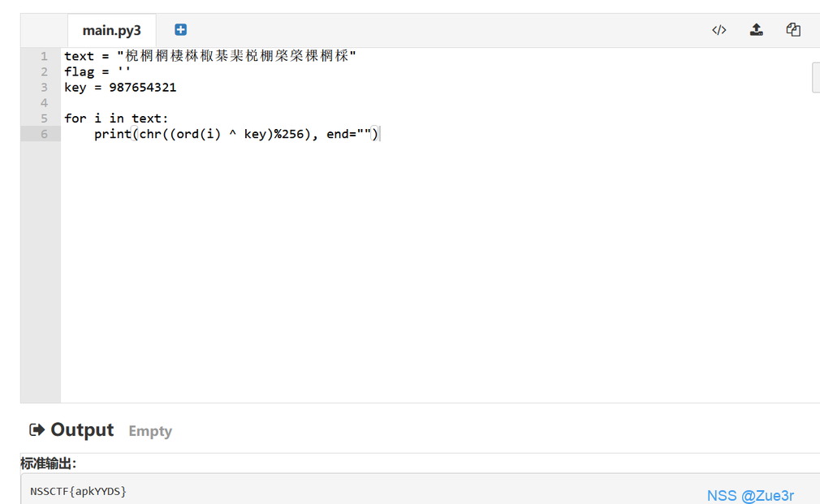Viewport: 820px width, 504px height.
Task: Click the embed code </> icon
Action: pyautogui.click(x=719, y=30)
